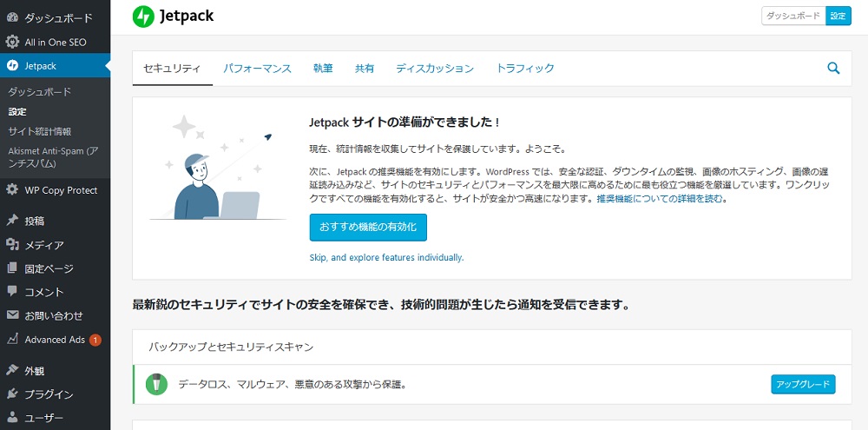Switch to the ディスカッション tab
Viewport: 868px width, 430px height.
(435, 69)
